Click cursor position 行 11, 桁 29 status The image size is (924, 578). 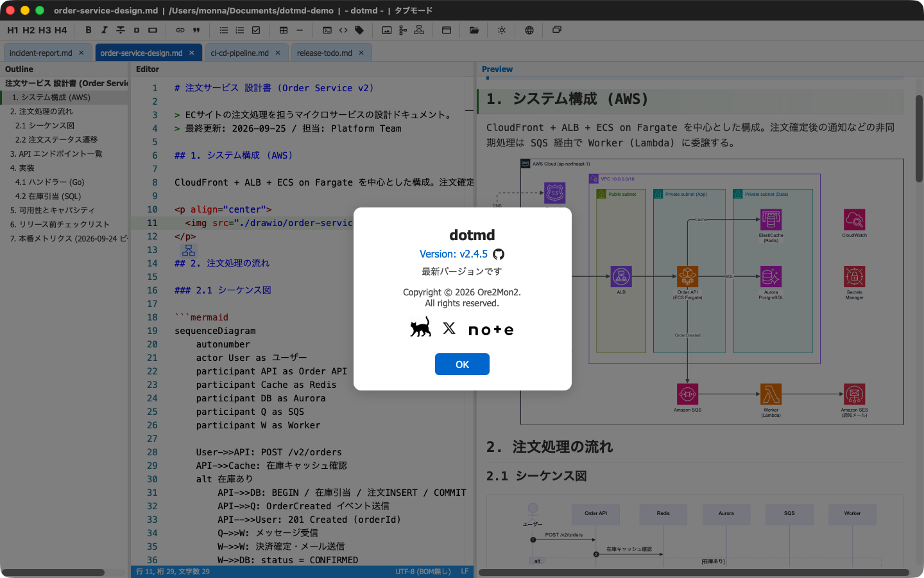(173, 572)
